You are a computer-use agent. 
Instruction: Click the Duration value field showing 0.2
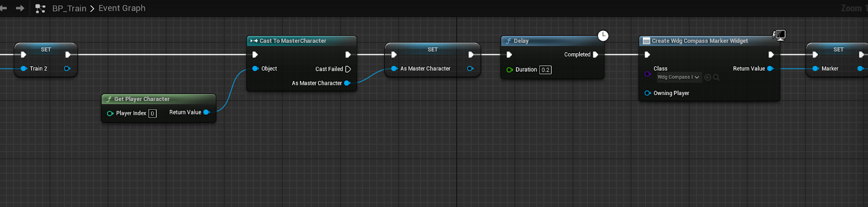pos(545,70)
